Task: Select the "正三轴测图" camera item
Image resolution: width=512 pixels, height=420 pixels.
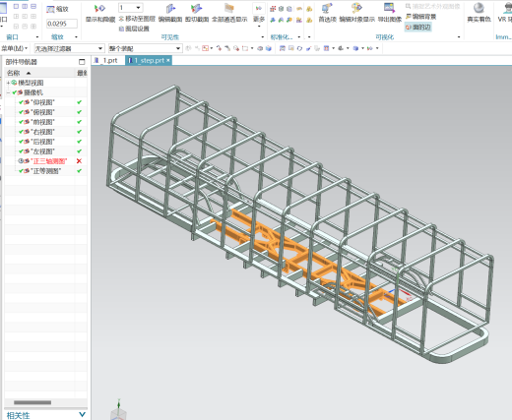Action: coord(48,161)
